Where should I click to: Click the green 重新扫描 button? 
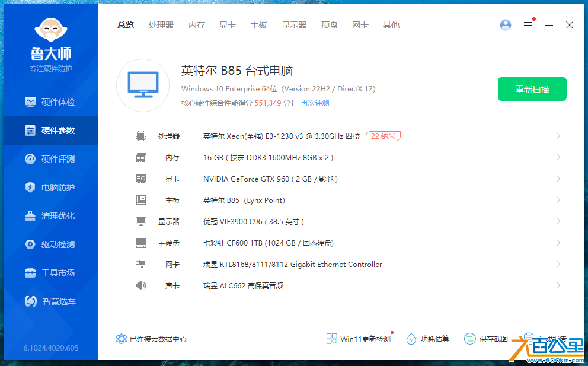(x=532, y=89)
